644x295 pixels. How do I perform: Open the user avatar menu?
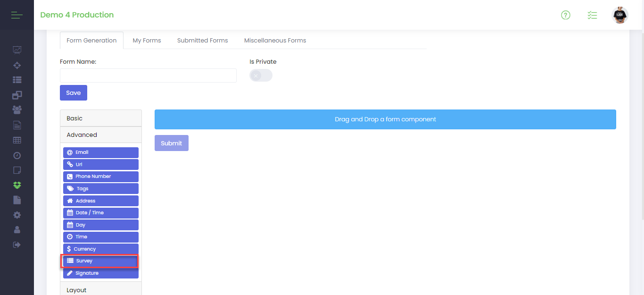coord(620,15)
